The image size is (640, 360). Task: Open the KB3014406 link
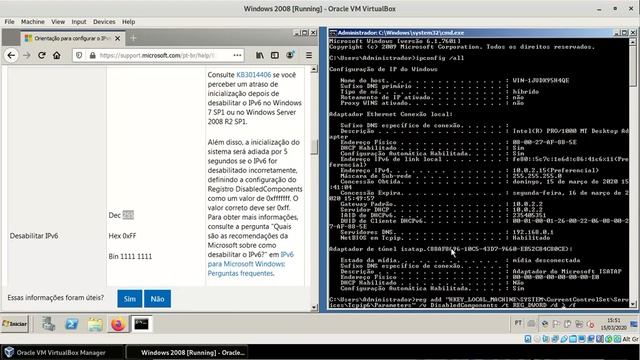(253, 75)
